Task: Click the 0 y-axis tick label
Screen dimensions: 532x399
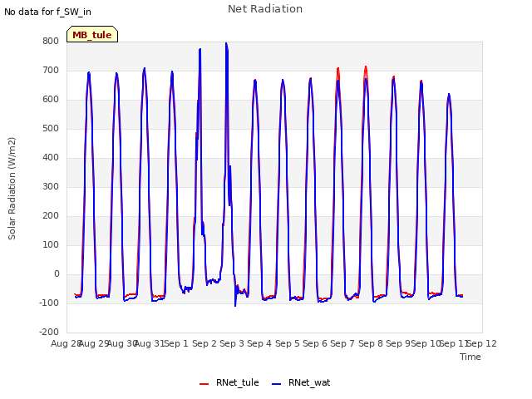Action: (57, 273)
